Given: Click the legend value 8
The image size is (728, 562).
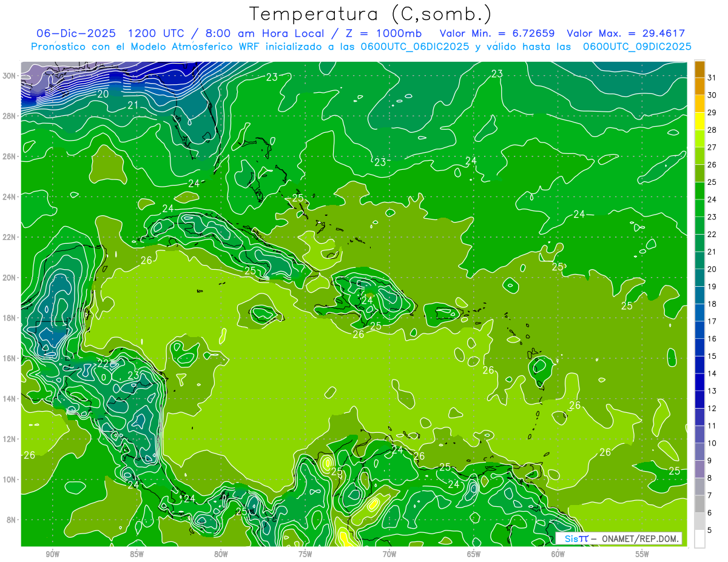Looking at the screenshot, I should [x=709, y=478].
